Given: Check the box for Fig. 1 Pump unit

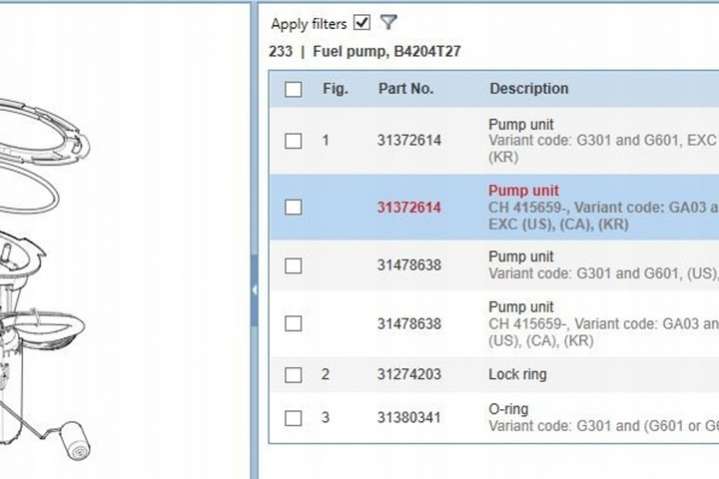Looking at the screenshot, I should 293,141.
